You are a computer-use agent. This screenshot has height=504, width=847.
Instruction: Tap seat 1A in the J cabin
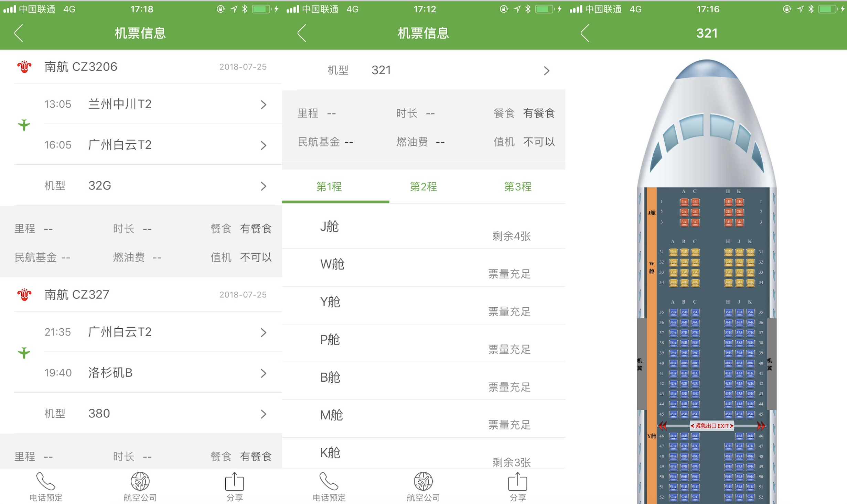(x=684, y=202)
